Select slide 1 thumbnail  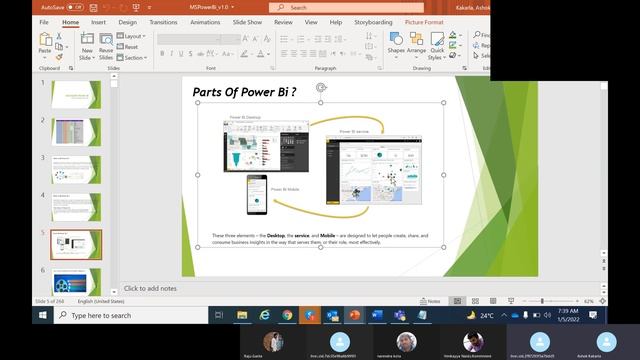[x=76, y=95]
